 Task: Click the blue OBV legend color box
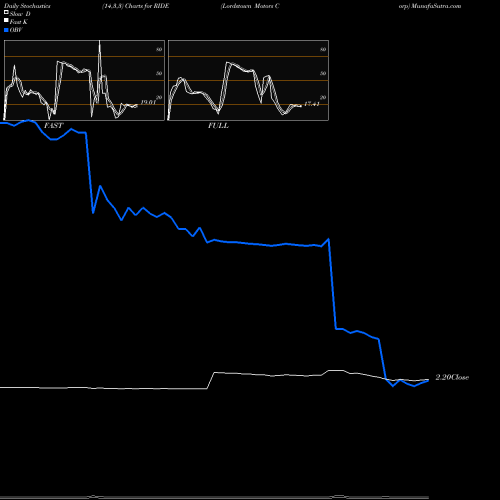[6, 30]
